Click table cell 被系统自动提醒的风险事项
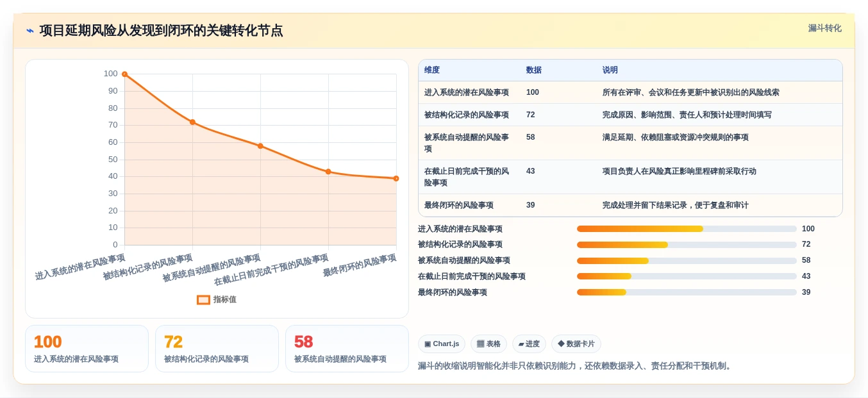The height and width of the screenshot is (398, 868). point(467,143)
